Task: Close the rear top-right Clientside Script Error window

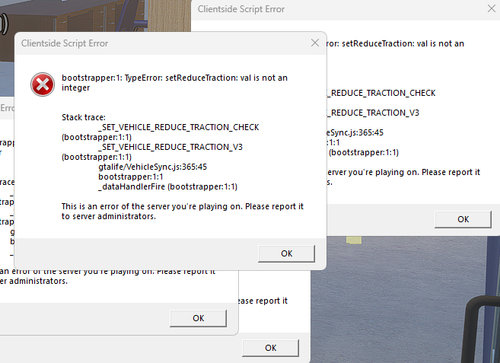Action: click(491, 9)
